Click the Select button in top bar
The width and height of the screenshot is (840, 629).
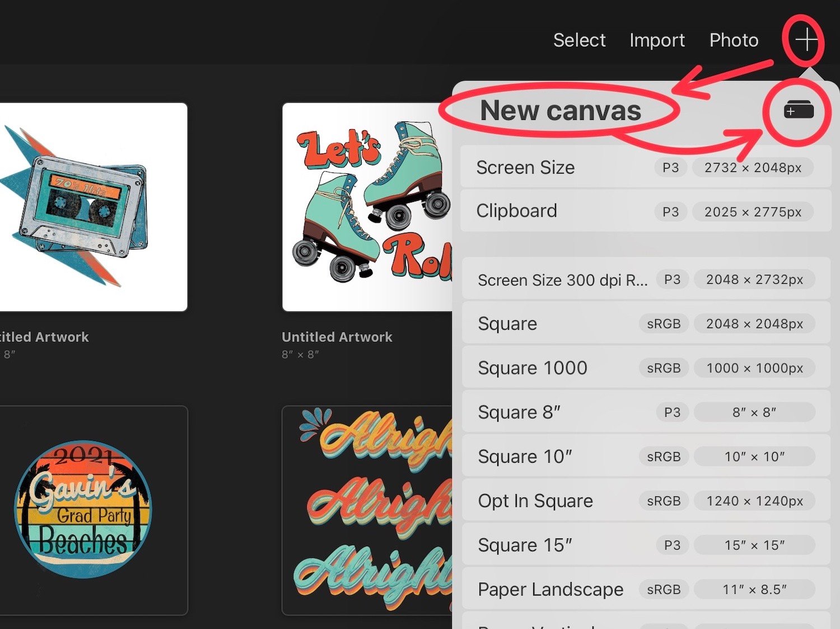pos(579,40)
